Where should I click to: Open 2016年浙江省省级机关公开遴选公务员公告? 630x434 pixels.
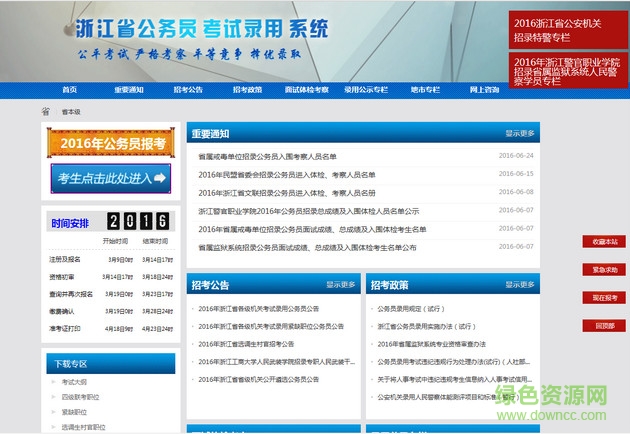click(x=258, y=379)
